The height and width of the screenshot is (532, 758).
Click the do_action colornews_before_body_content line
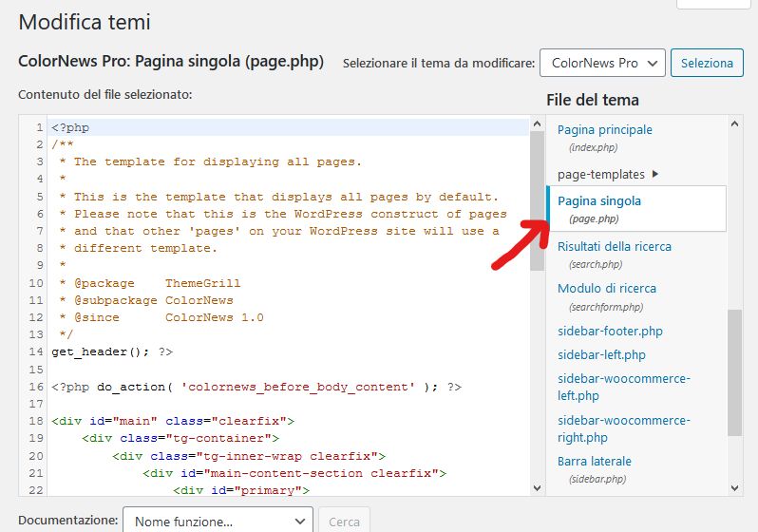pyautogui.click(x=256, y=387)
